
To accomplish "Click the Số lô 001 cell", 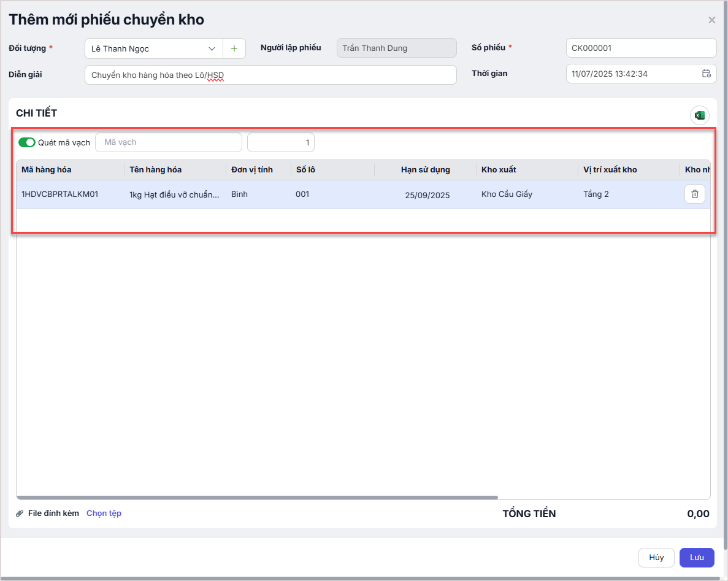I will 302,194.
